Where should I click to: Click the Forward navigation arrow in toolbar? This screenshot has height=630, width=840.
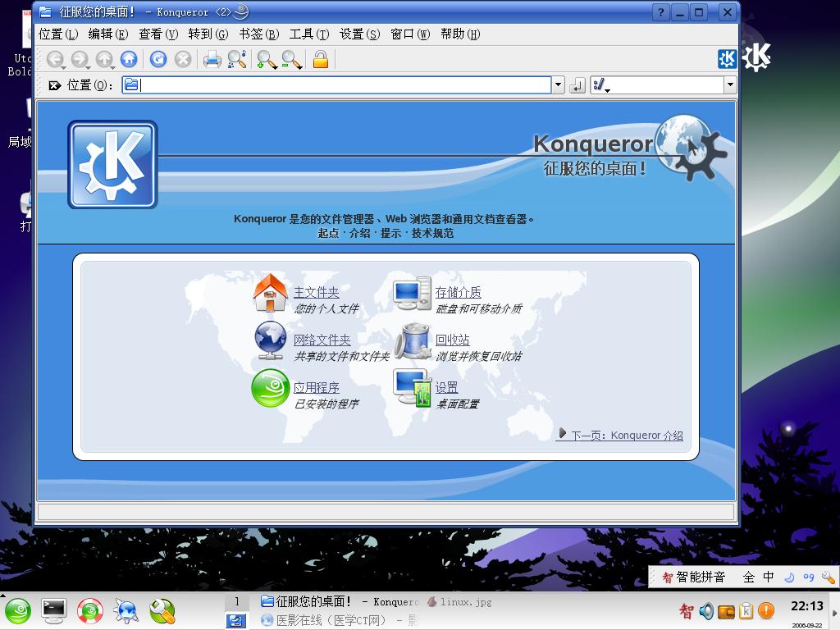[x=80, y=59]
